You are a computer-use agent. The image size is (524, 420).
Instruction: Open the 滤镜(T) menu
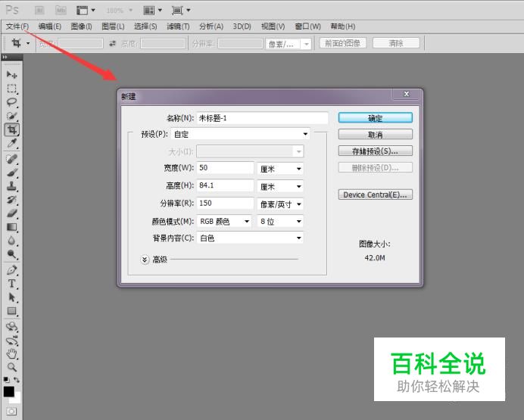(x=178, y=26)
